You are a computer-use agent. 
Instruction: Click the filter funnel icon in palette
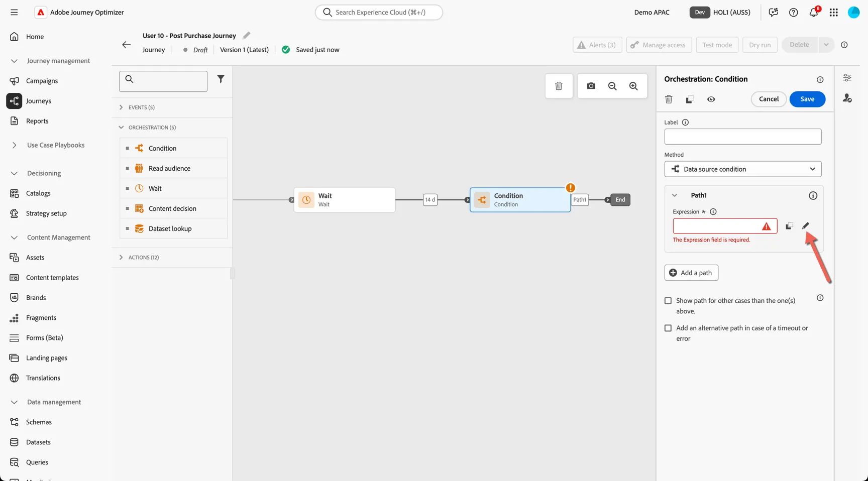point(221,79)
